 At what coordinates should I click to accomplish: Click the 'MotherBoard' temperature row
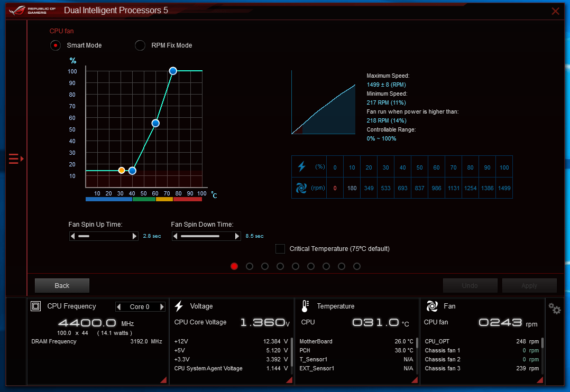click(356, 341)
